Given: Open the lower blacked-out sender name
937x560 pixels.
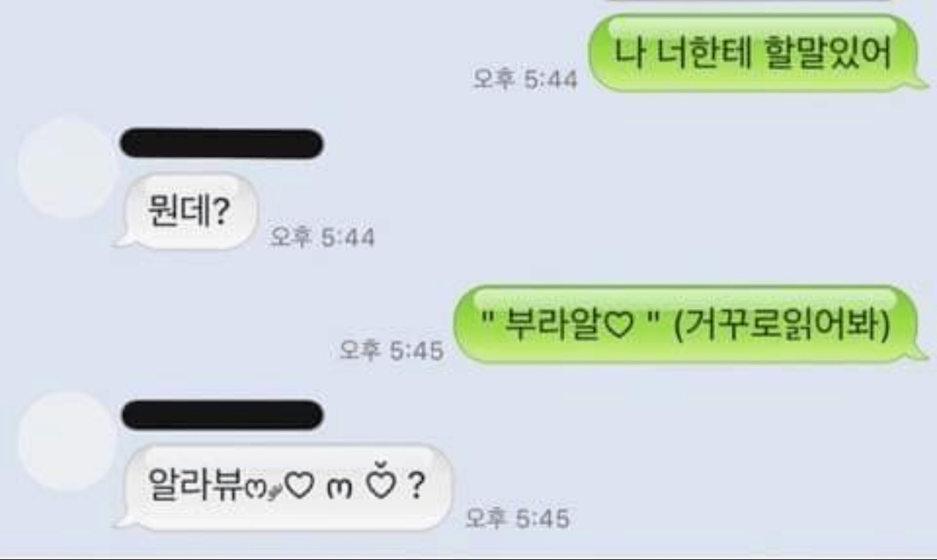Looking at the screenshot, I should click(221, 415).
